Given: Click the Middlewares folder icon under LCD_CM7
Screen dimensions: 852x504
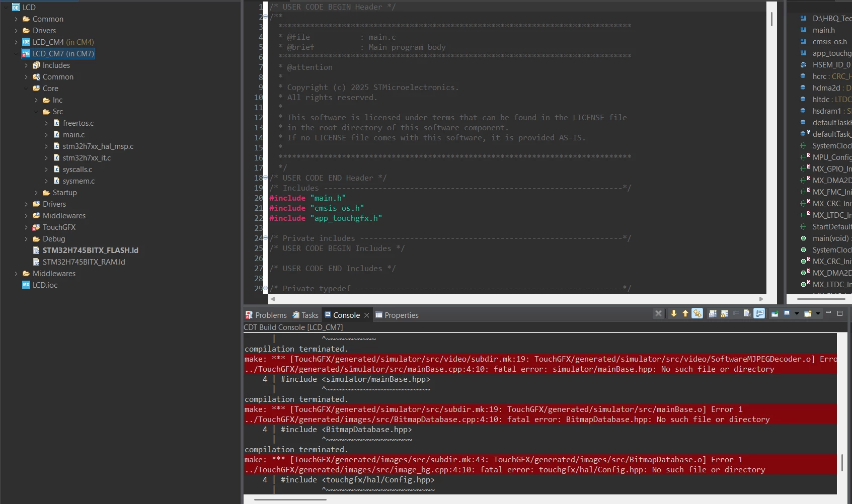Looking at the screenshot, I should [36, 216].
